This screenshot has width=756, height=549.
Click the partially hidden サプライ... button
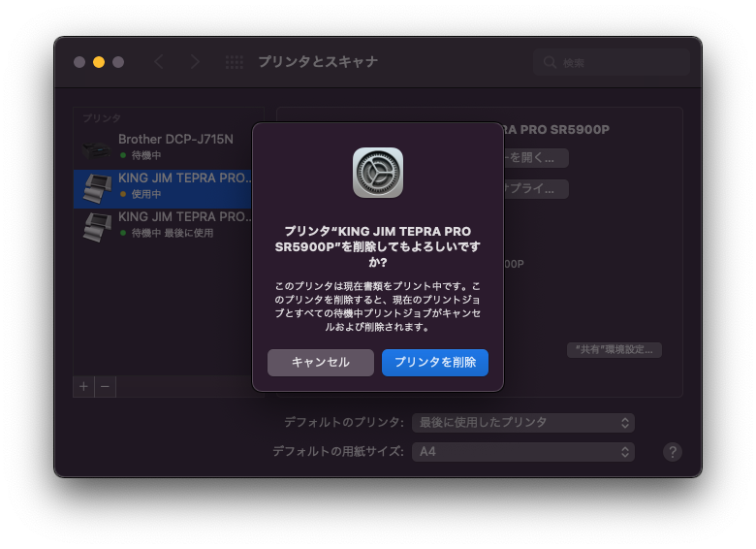coord(536,188)
